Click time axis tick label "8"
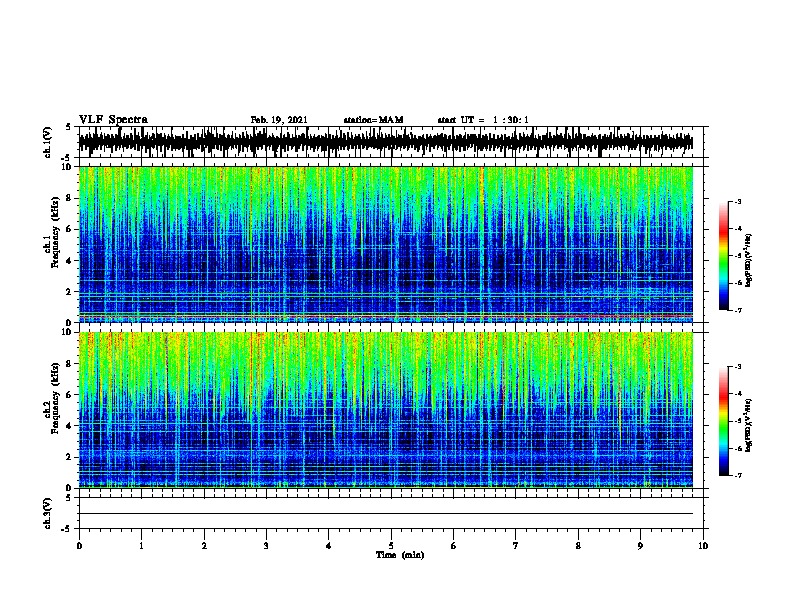Screen dimensions: 792x612 click(x=578, y=545)
